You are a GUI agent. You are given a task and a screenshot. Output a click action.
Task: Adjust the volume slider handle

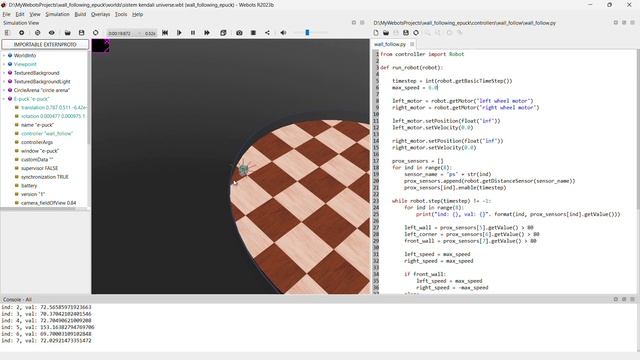coord(307,33)
